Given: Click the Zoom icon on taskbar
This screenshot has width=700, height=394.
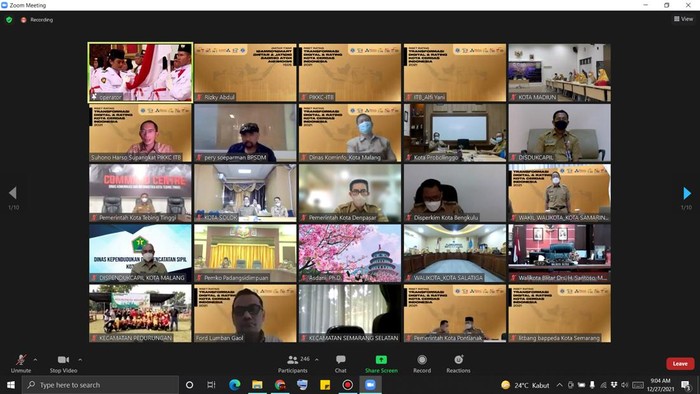Looking at the screenshot, I should [371, 385].
